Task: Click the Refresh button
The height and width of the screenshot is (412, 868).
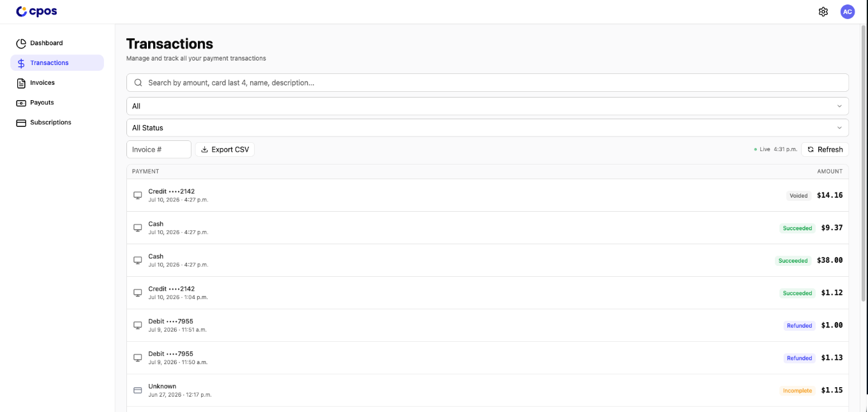Action: [x=825, y=149]
